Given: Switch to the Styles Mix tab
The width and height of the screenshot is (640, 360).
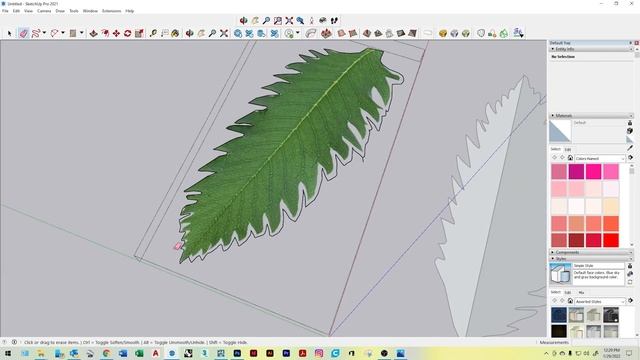Looking at the screenshot, I should pos(581,293).
